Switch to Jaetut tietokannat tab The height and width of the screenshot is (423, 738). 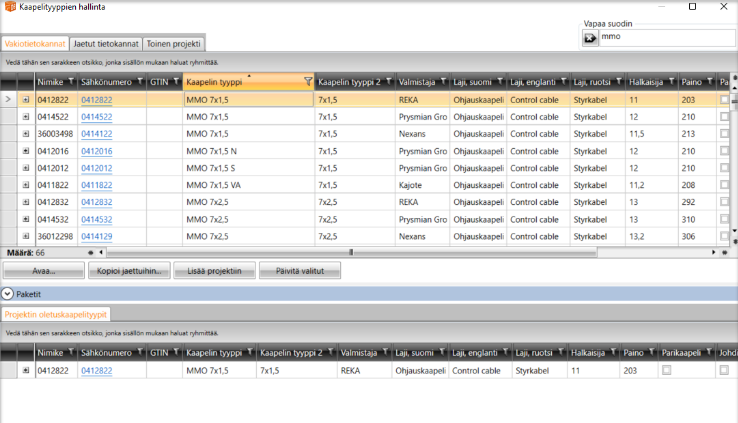(x=106, y=44)
